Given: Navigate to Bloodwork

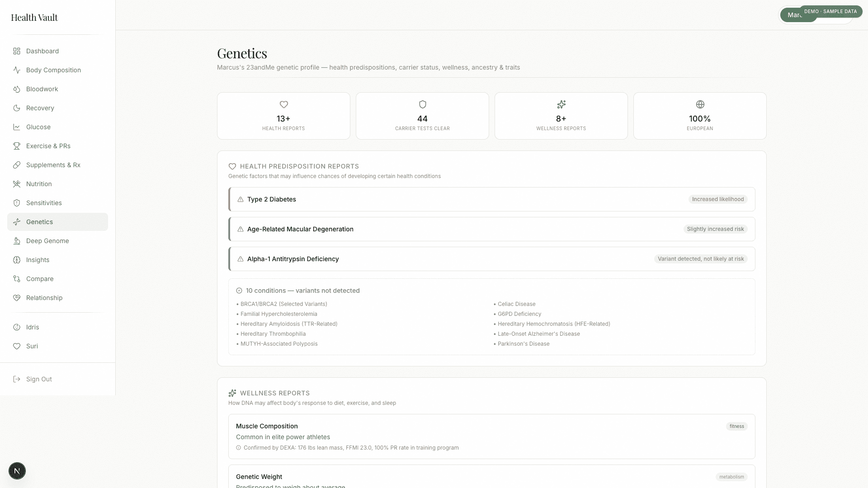Looking at the screenshot, I should click(57, 89).
